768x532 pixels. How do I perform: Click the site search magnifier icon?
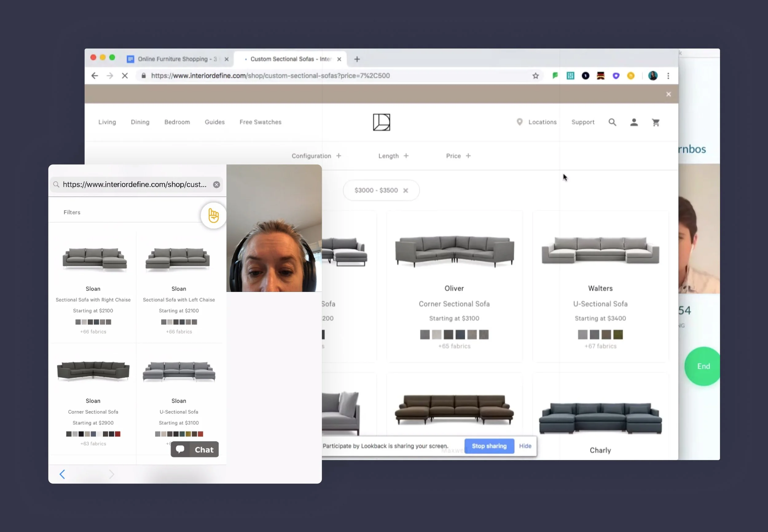click(612, 122)
